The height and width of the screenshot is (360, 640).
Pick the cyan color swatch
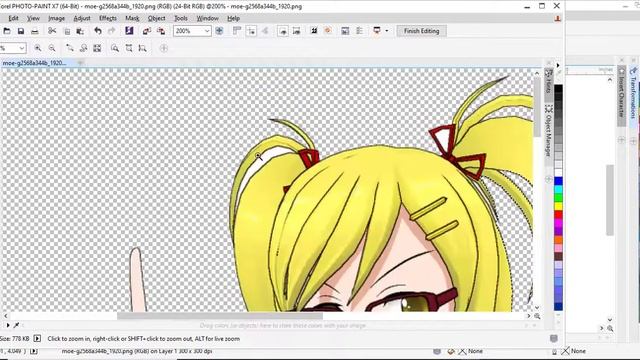558,189
